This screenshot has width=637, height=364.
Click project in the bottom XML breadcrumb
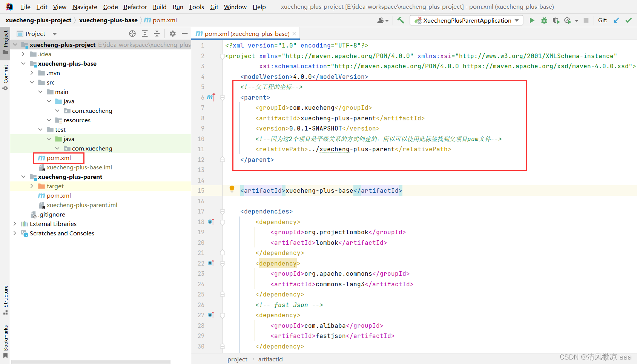point(237,359)
